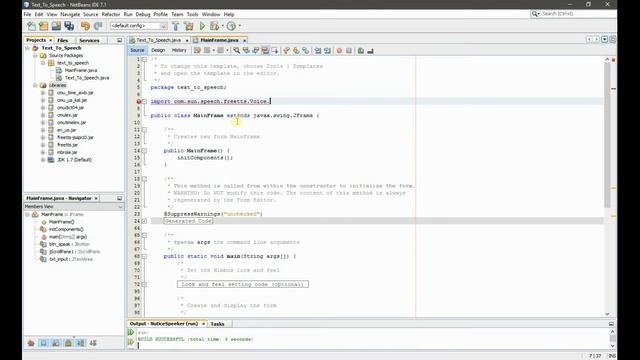Open the Tools menu
The width and height of the screenshot is (640, 360).
[x=192, y=14]
